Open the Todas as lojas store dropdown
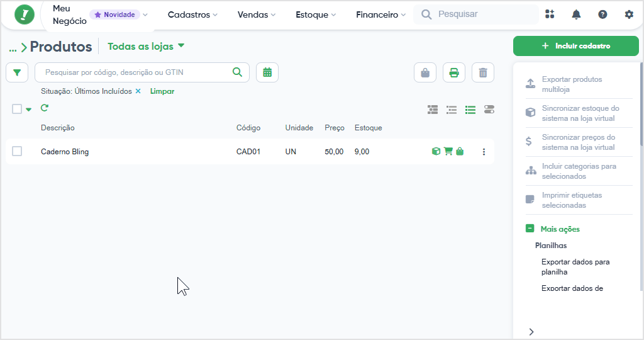 tap(146, 47)
